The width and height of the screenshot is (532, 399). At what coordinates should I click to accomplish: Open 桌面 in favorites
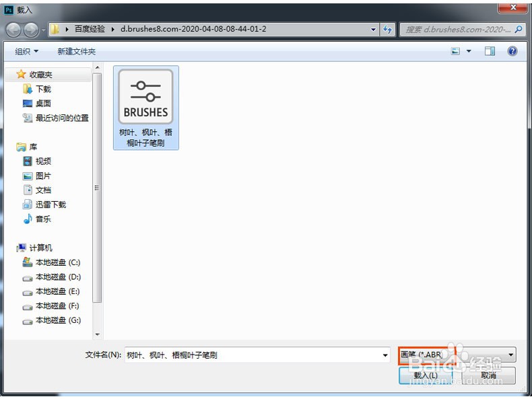(43, 104)
